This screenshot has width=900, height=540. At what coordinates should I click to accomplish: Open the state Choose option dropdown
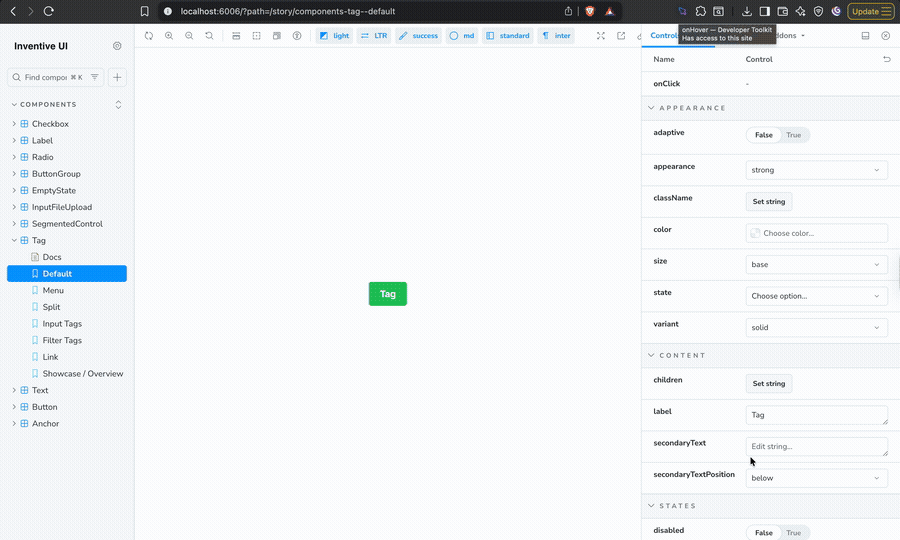coord(816,296)
